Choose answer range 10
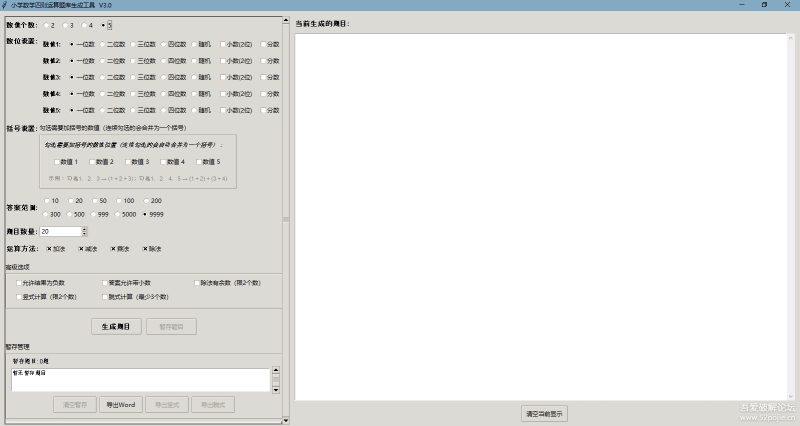Viewport: 800px width, 426px height. (52, 201)
